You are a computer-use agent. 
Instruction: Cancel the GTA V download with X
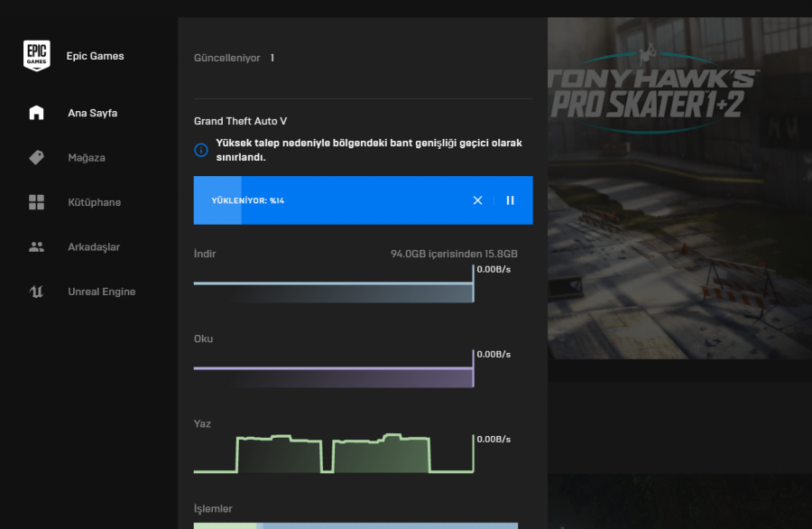pos(477,200)
